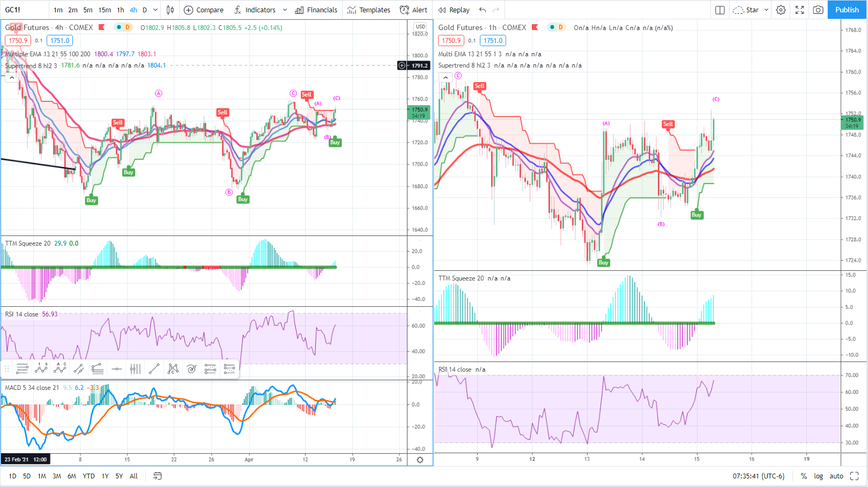Open the Indicators fx menu
868x487 pixels.
255,10
